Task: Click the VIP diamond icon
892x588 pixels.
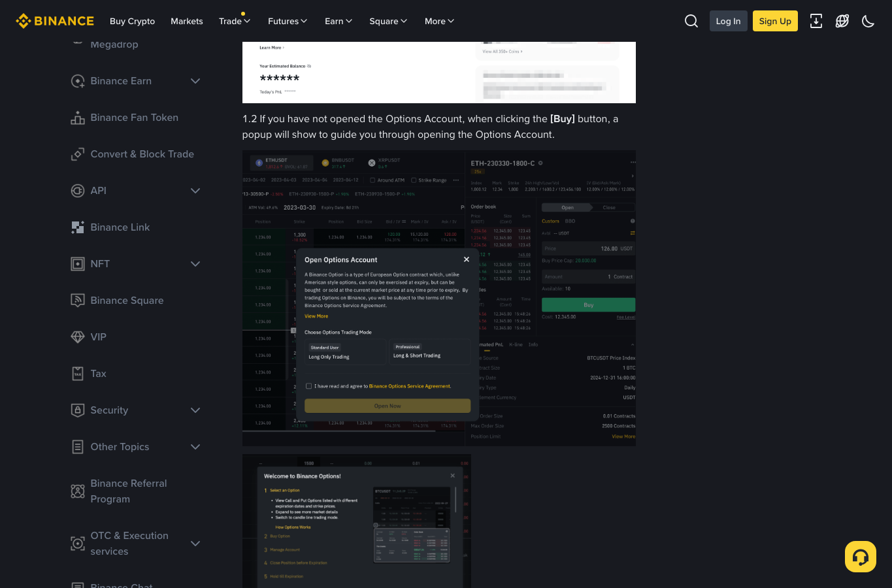Action: pos(78,337)
